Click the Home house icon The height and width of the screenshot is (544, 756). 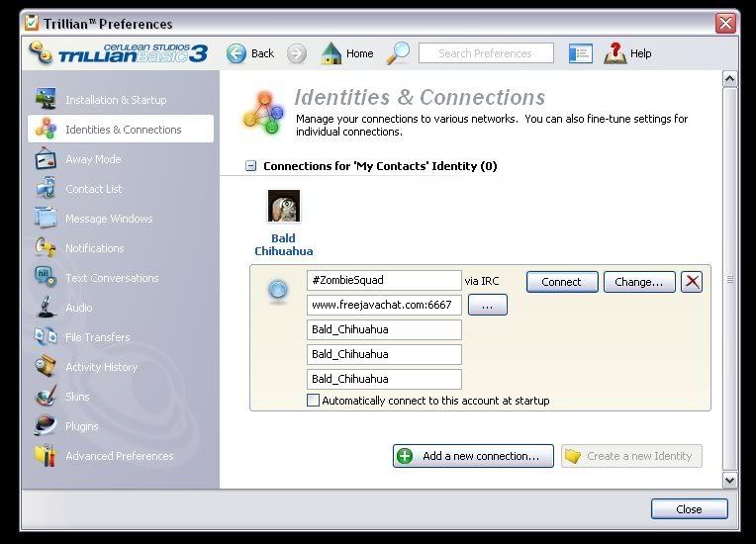331,53
